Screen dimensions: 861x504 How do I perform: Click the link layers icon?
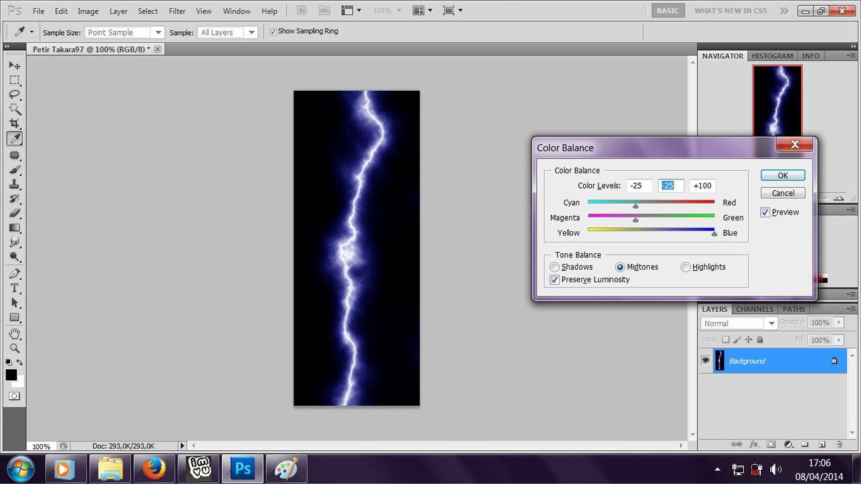tap(737, 444)
